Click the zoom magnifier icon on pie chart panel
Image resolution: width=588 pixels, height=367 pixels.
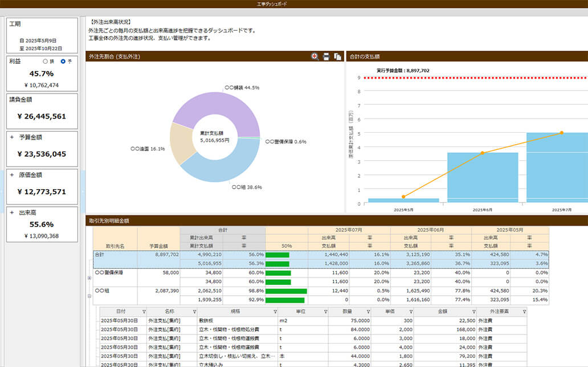click(x=315, y=56)
